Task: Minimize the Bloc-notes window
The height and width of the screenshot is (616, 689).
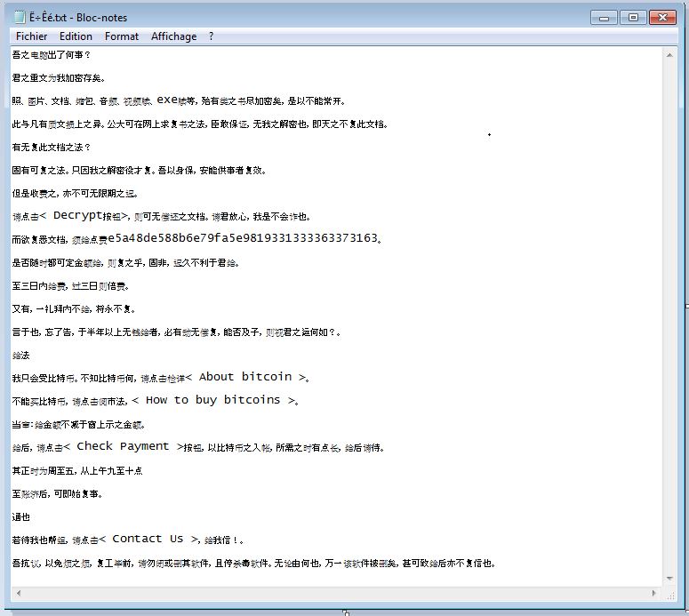Action: pyautogui.click(x=605, y=17)
